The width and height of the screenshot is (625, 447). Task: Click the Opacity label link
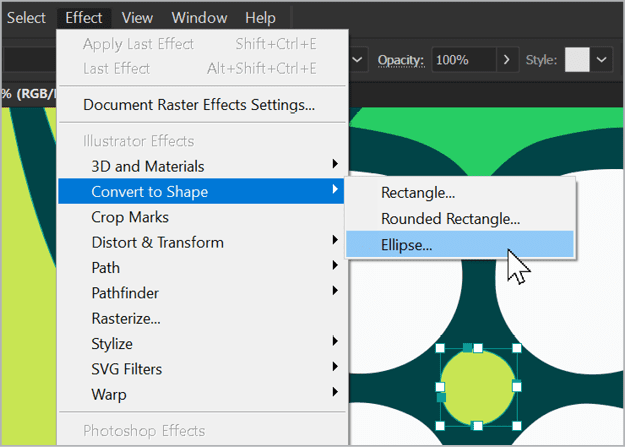point(401,60)
